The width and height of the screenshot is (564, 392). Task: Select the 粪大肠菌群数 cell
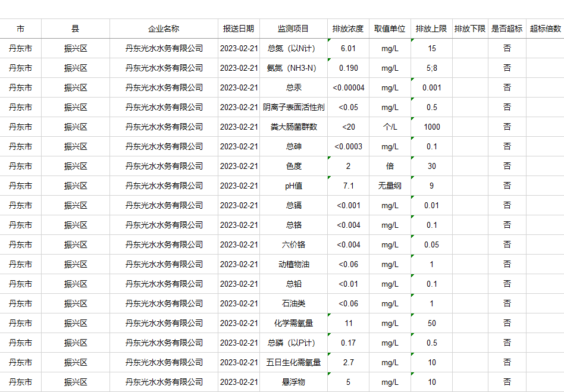coord(293,127)
